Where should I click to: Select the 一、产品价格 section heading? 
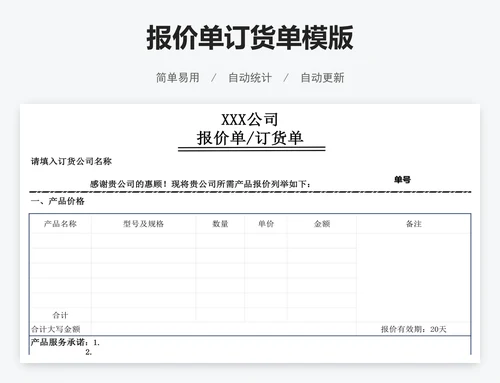coord(58,201)
